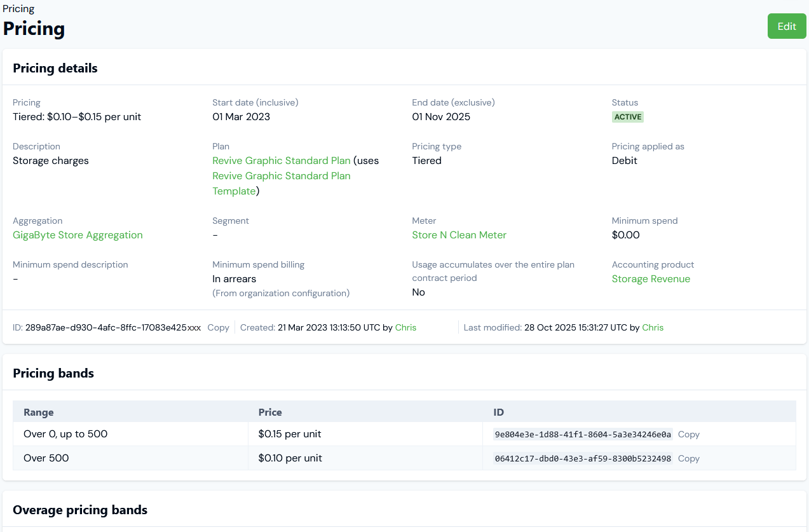Open the Pricing breadcrumb link
The height and width of the screenshot is (532, 809).
18,9
